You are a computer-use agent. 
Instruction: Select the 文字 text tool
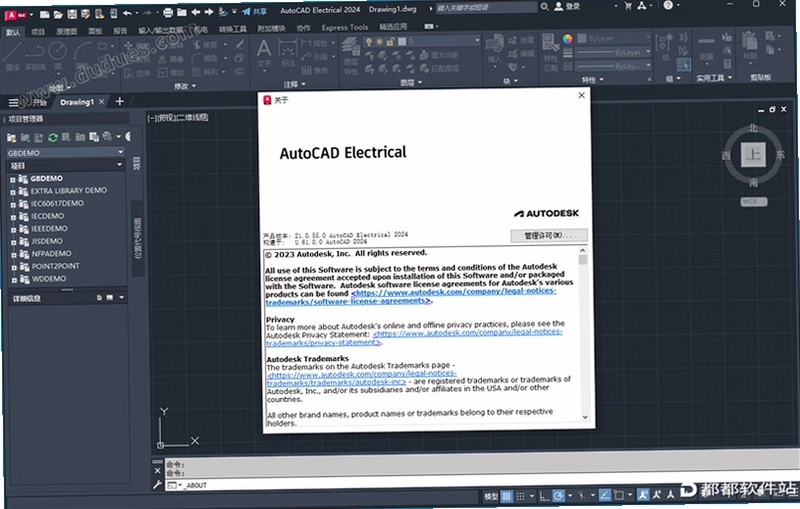tap(264, 54)
